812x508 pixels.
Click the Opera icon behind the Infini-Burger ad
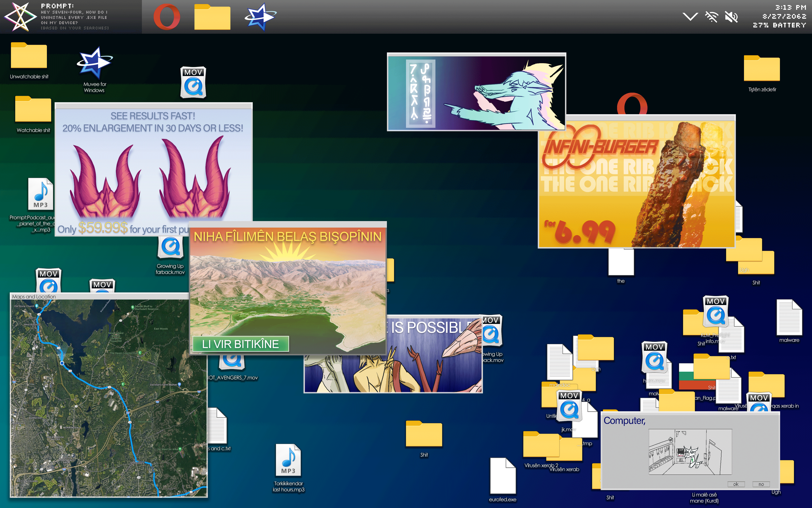tap(632, 103)
